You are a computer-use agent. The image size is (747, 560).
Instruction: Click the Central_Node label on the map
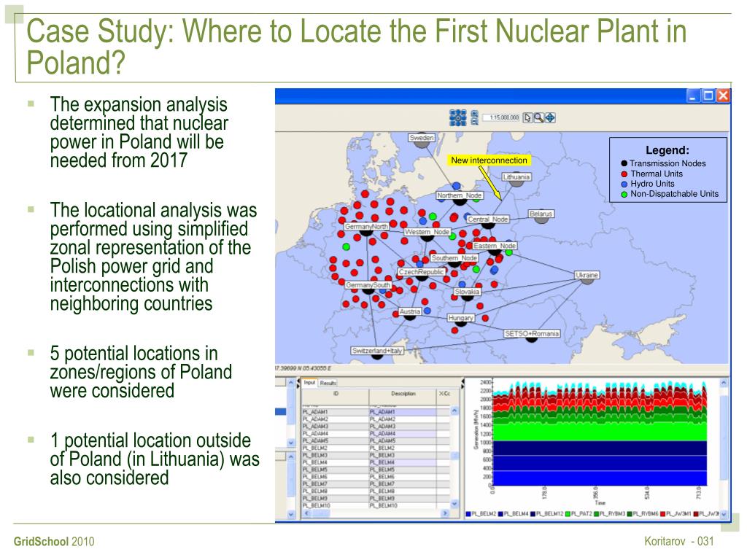click(488, 219)
